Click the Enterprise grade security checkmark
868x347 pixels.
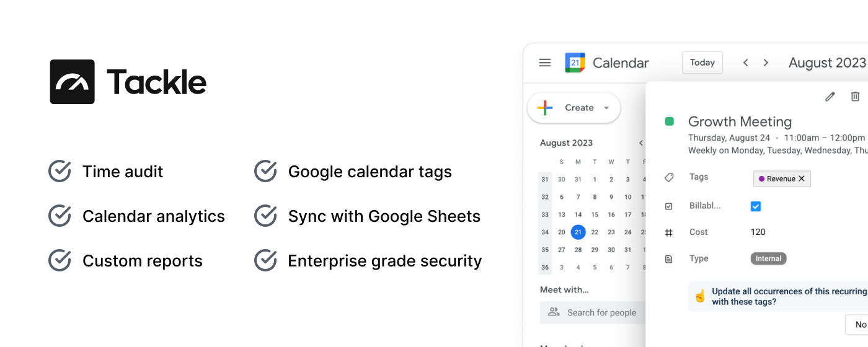coord(265,260)
